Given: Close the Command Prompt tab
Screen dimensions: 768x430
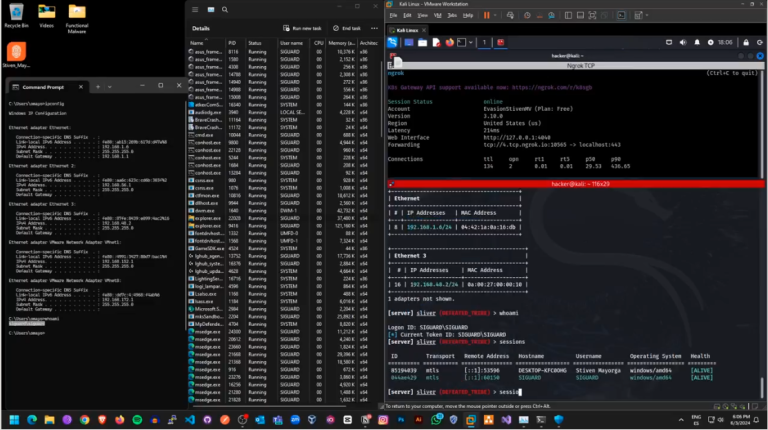Looking at the screenshot, I should coord(81,87).
